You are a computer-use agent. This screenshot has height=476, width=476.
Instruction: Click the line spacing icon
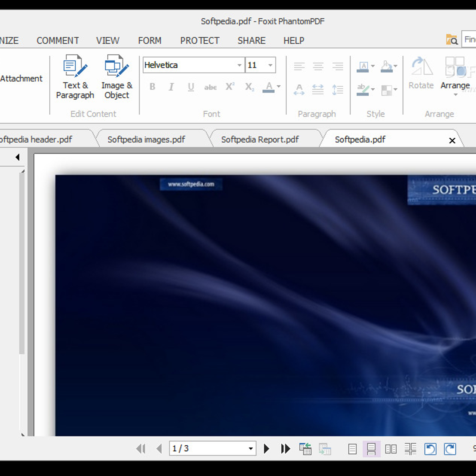(x=338, y=89)
